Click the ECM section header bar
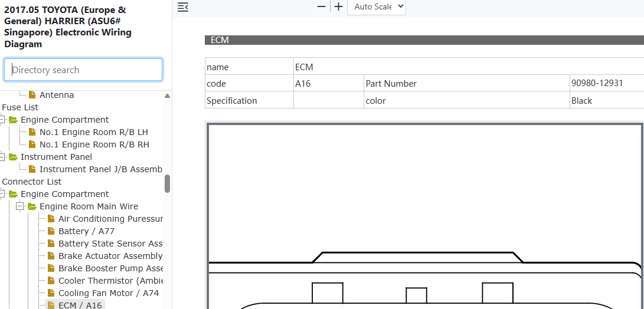The image size is (644, 309). point(424,40)
